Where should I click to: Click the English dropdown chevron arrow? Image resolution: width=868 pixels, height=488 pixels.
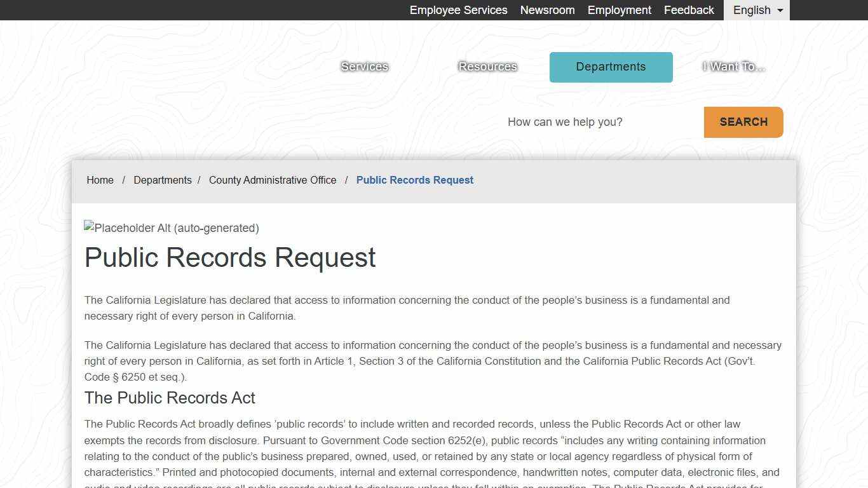pos(780,10)
